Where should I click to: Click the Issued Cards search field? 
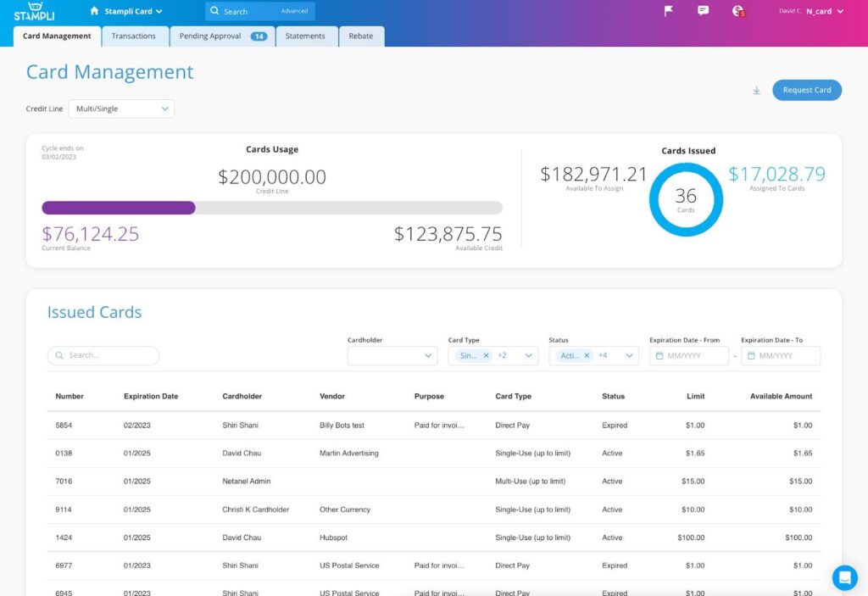(106, 355)
